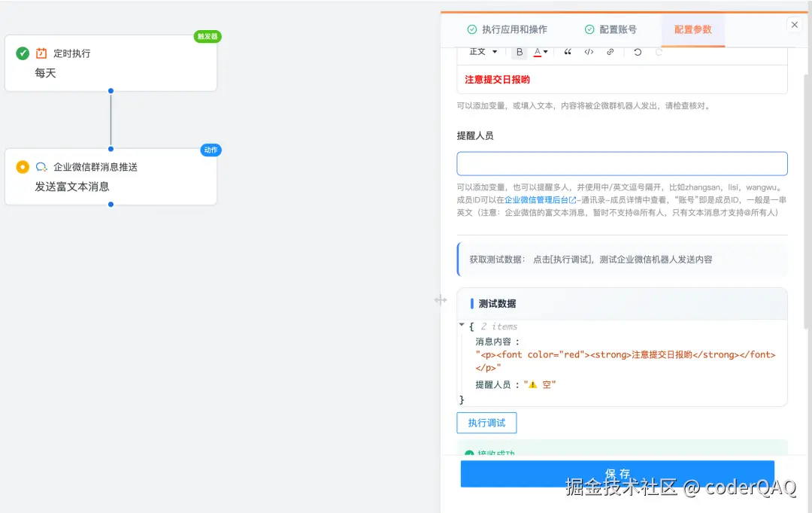This screenshot has height=513, width=812.
Task: Click the 2 items label in JSON view
Action: coord(498,326)
